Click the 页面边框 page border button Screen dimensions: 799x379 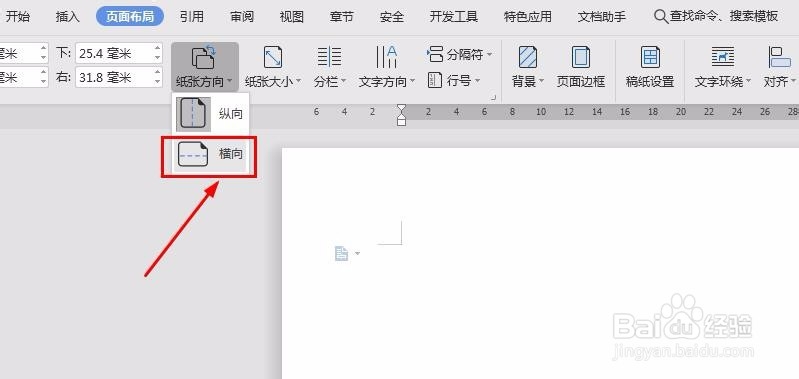pos(580,66)
